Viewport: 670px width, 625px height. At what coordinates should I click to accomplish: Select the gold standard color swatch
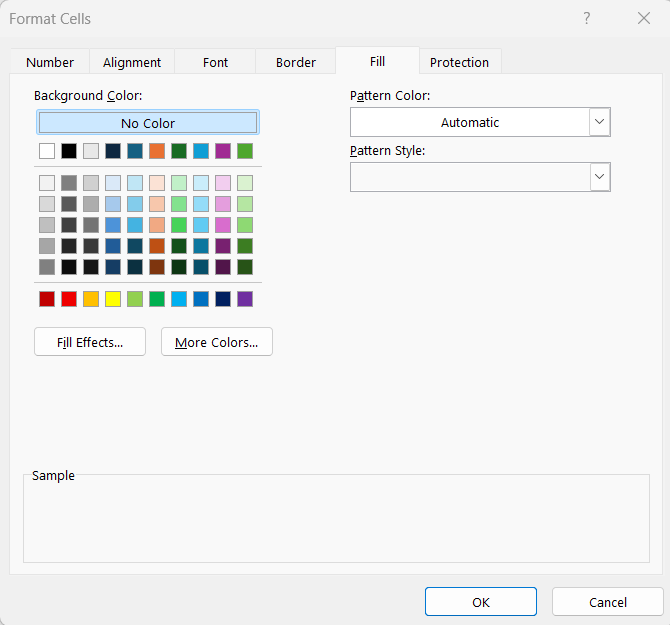(x=91, y=299)
